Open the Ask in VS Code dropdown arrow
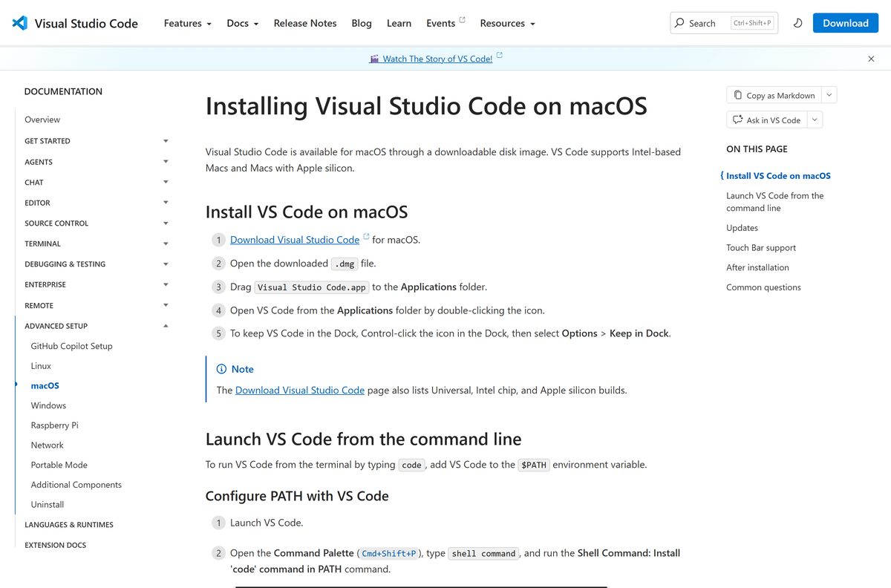Screen dimensions: 891x588 tap(815, 120)
